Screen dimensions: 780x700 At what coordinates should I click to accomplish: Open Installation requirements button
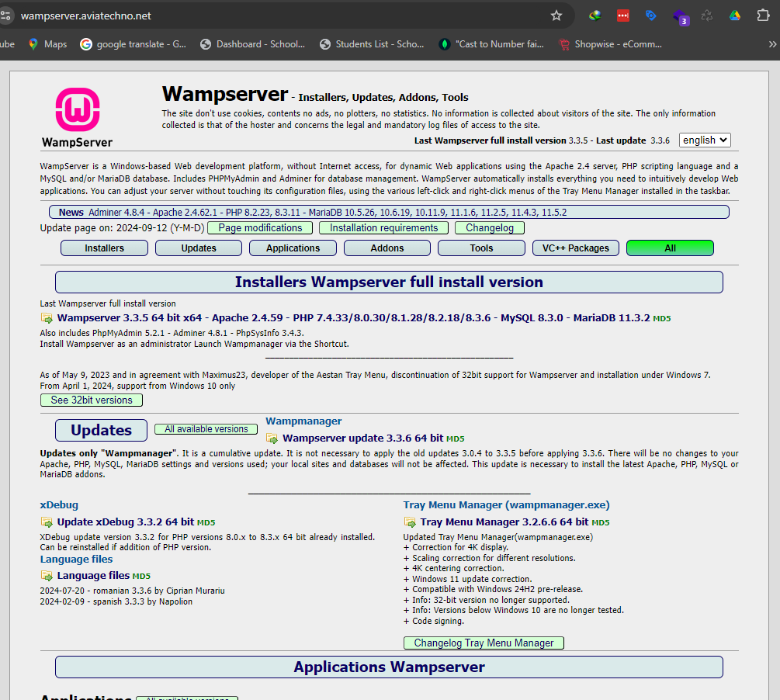click(x=383, y=228)
